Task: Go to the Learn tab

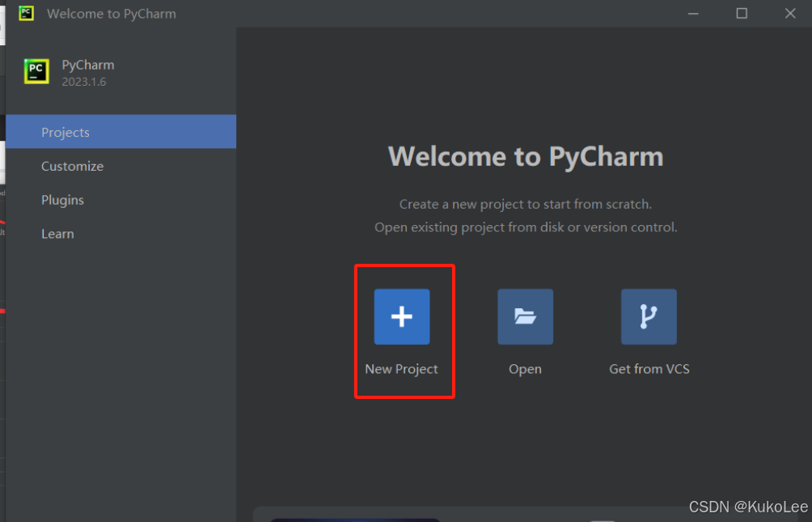Action: (x=121, y=234)
